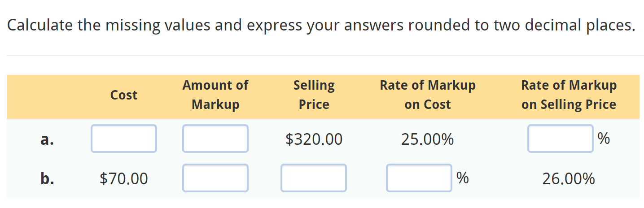Click the percent sign beside row a's input
This screenshot has height=208, width=644.
coord(604,139)
